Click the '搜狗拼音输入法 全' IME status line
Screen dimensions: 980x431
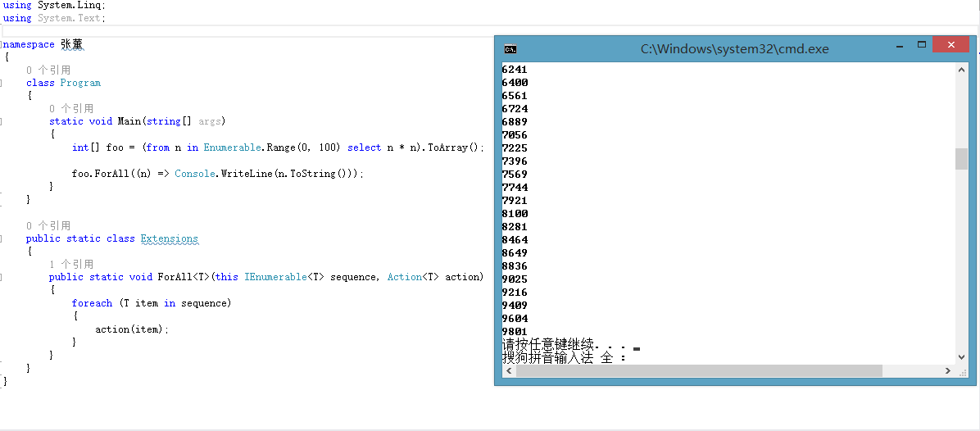(x=564, y=358)
